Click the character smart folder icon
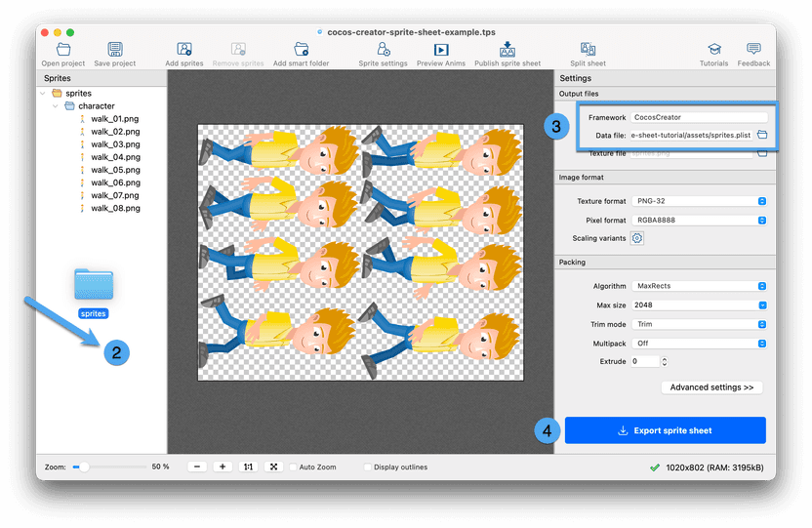Image resolution: width=812 pixels, height=528 pixels. 69,105
